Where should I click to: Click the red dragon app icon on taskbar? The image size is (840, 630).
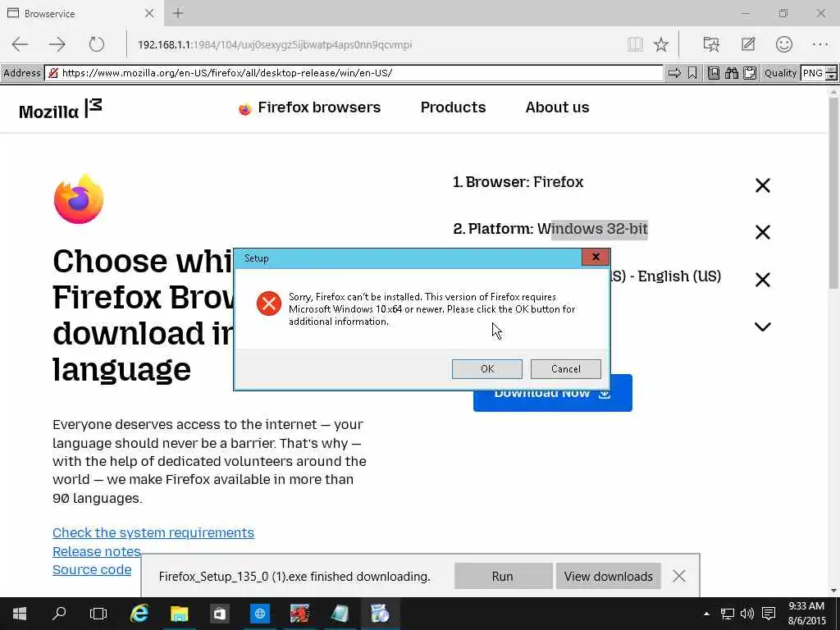(300, 614)
